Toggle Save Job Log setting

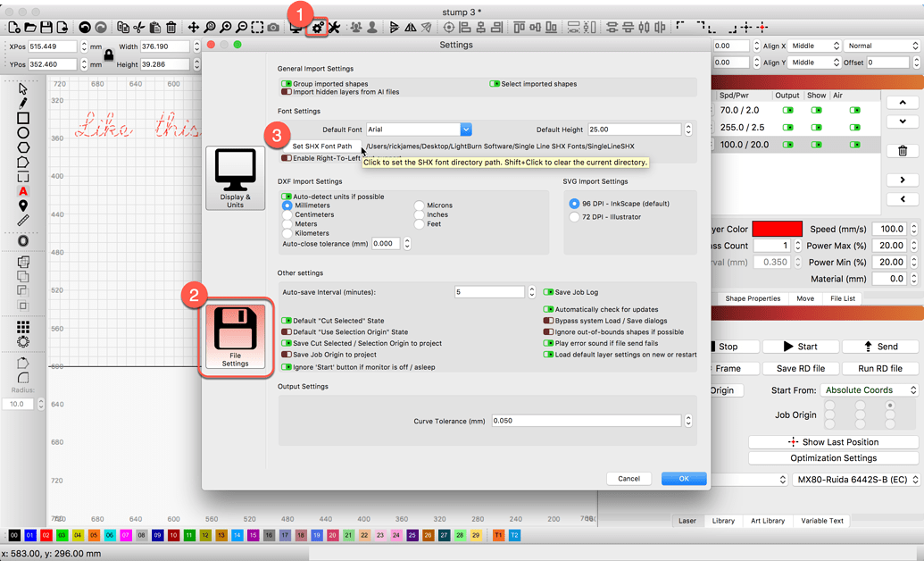[x=548, y=292]
